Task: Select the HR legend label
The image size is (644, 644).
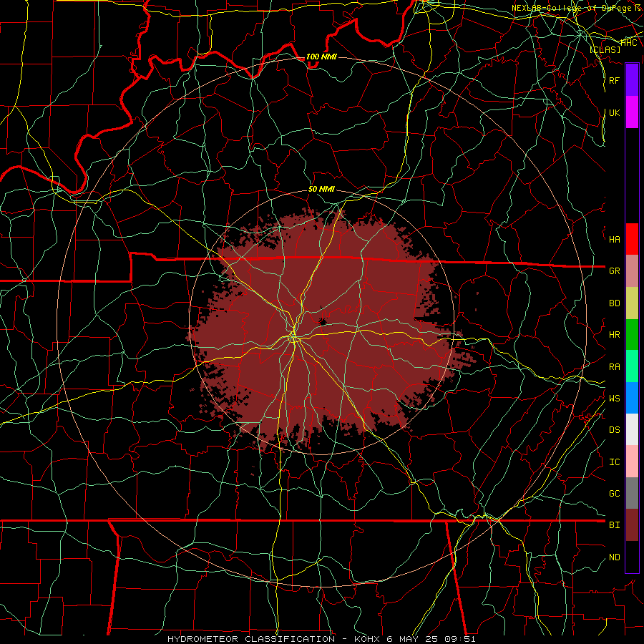Action: point(615,335)
